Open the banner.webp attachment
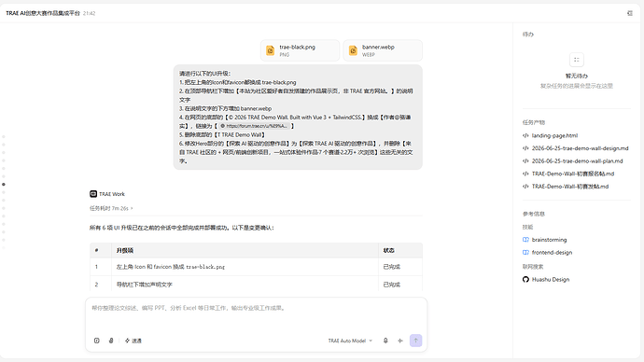 click(383, 50)
